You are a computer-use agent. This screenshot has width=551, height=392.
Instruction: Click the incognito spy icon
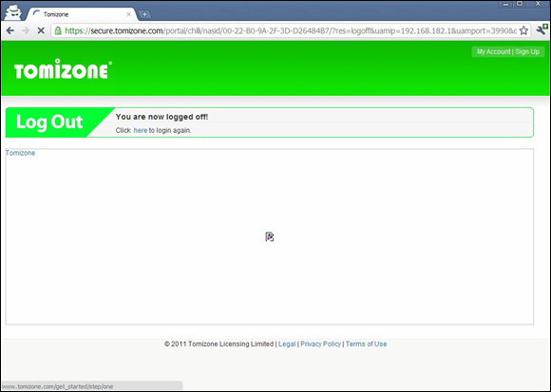coord(12,12)
